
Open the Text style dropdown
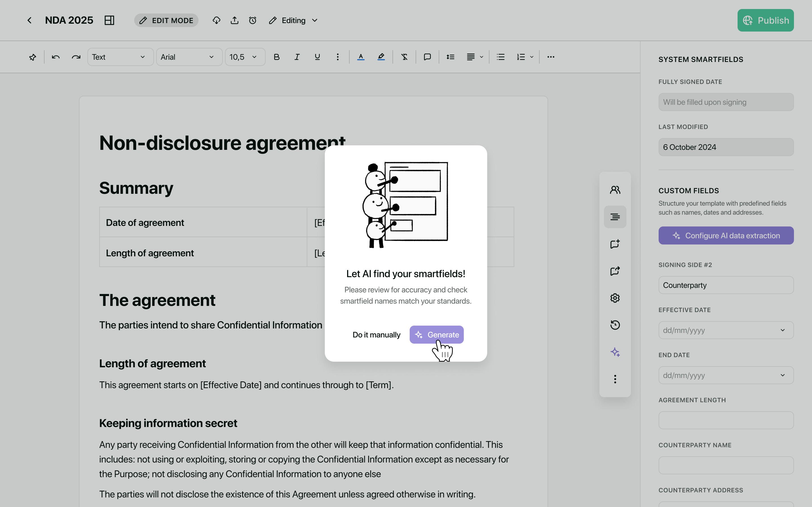[x=120, y=57]
